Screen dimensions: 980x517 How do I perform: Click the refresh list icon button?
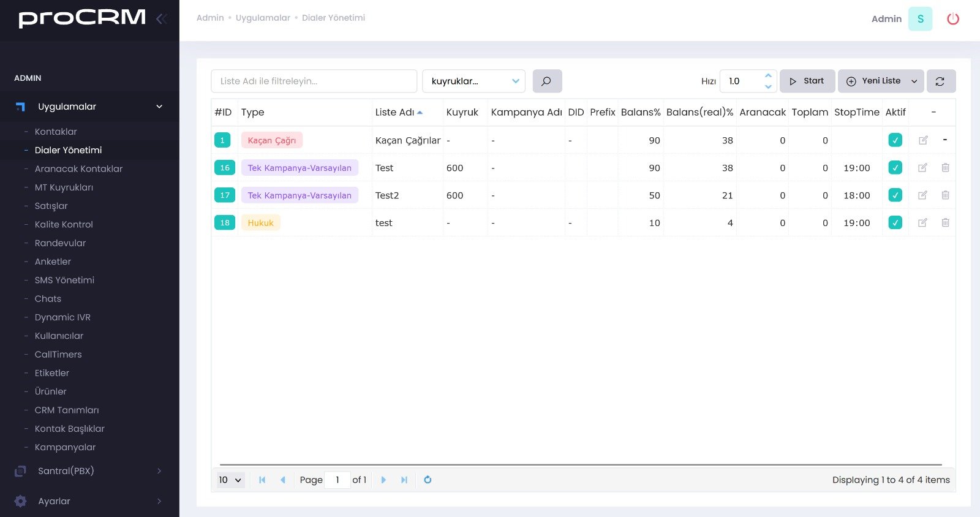941,81
